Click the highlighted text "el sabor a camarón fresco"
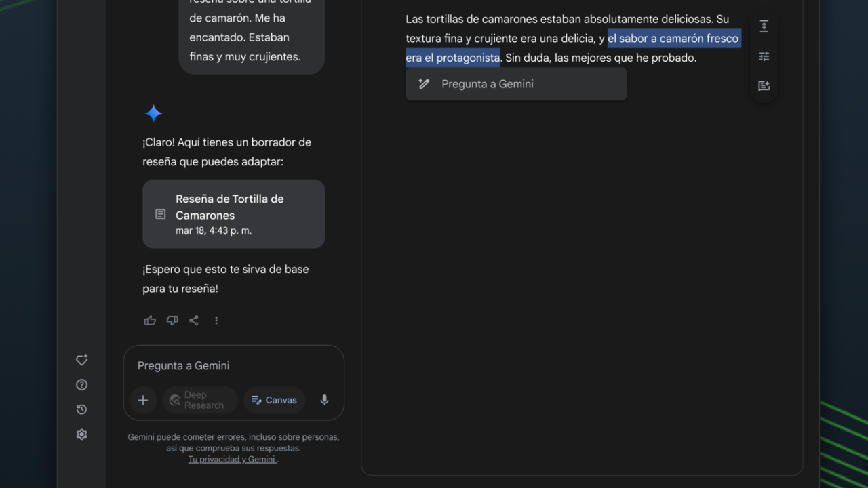The width and height of the screenshot is (868, 488). point(673,39)
